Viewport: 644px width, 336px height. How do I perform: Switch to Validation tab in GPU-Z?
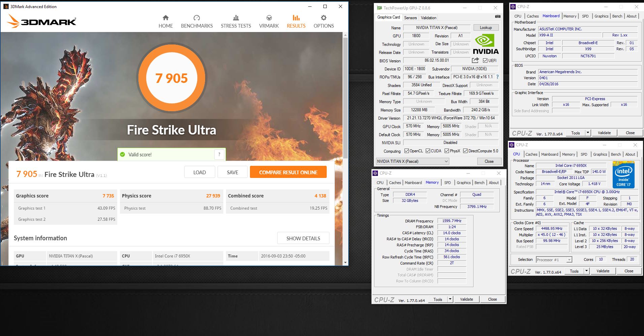point(428,18)
